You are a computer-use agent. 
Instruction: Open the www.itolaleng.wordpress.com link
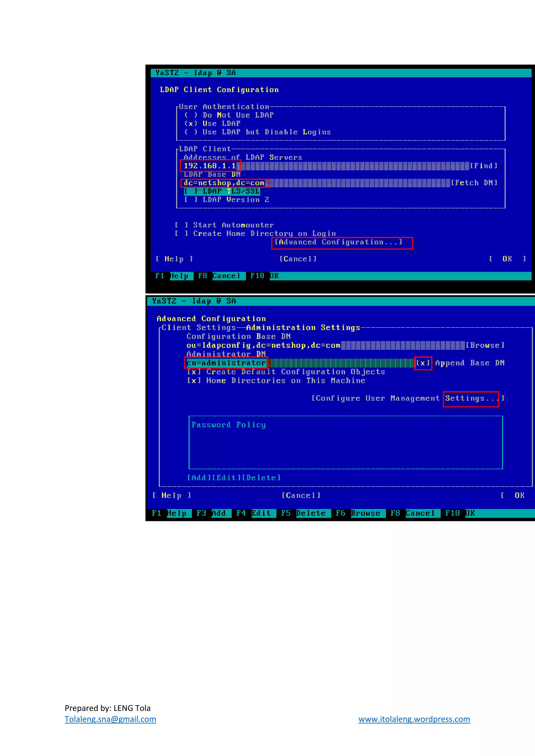point(414,719)
